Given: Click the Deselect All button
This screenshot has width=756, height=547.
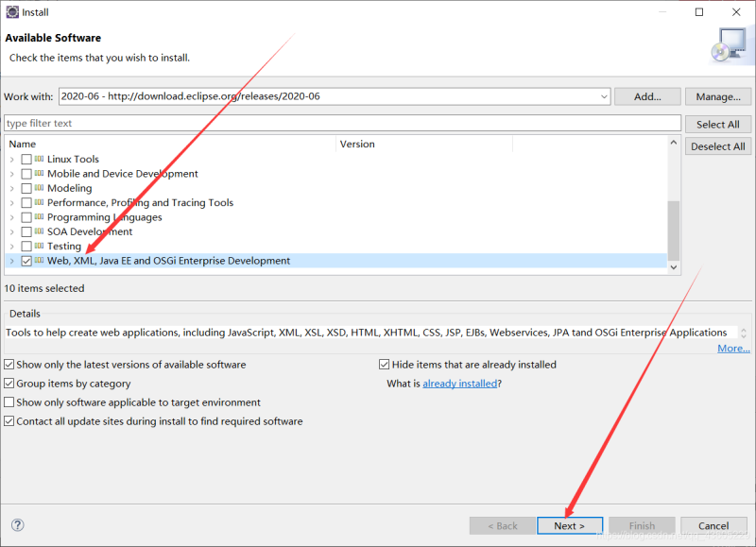Looking at the screenshot, I should point(718,146).
